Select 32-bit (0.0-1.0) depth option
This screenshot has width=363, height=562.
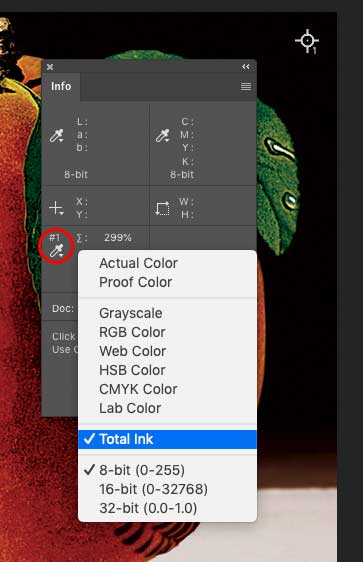[x=167, y=508]
